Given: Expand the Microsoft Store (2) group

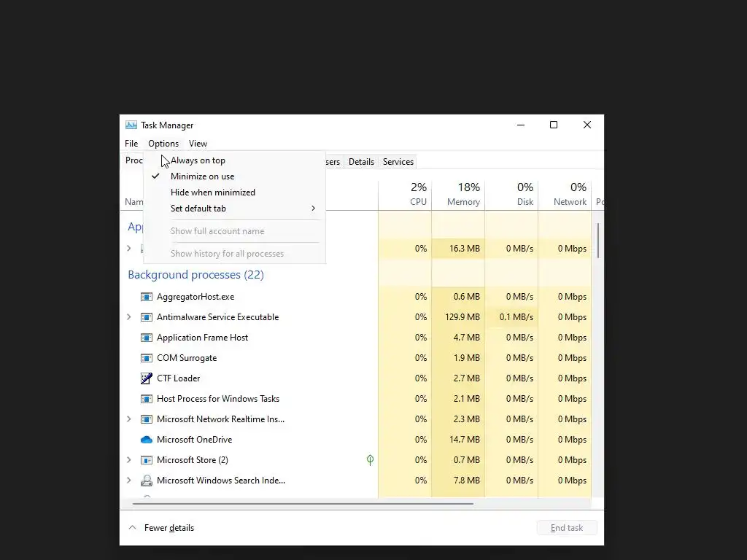Looking at the screenshot, I should point(128,460).
